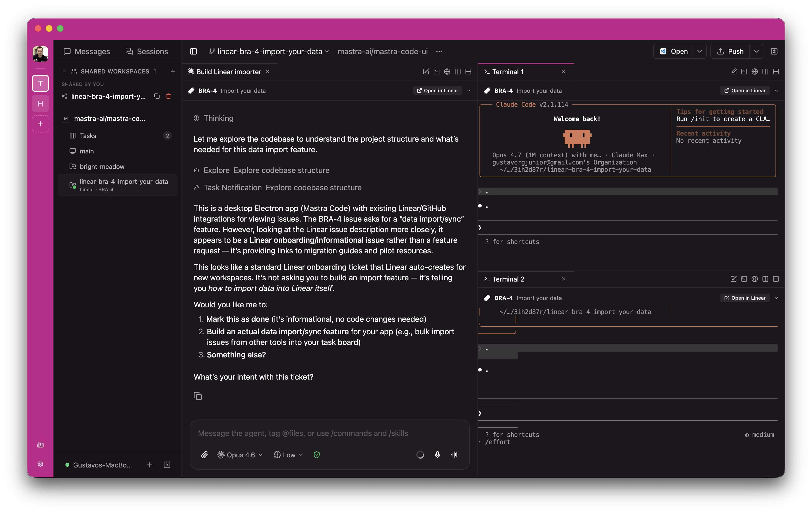Click the attach file paperclip icon
The image size is (812, 513).
[204, 455]
